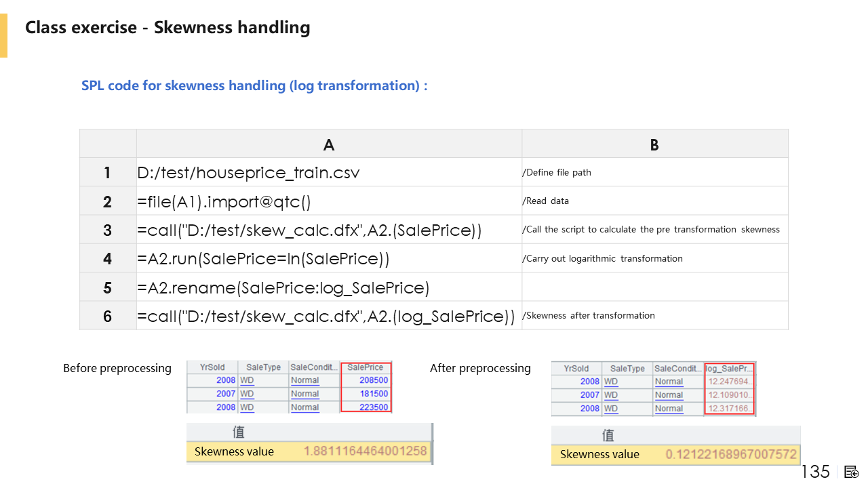Select the A2.rename code cell

pyautogui.click(x=283, y=288)
